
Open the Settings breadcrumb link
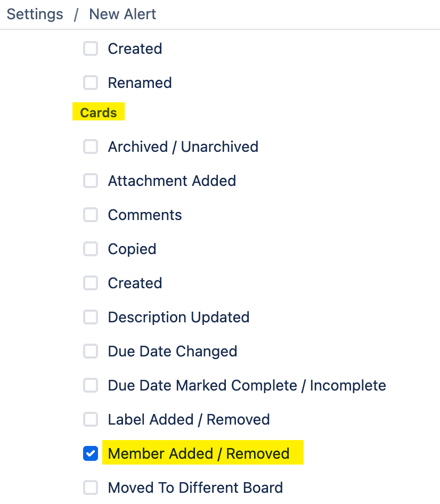pyautogui.click(x=34, y=14)
